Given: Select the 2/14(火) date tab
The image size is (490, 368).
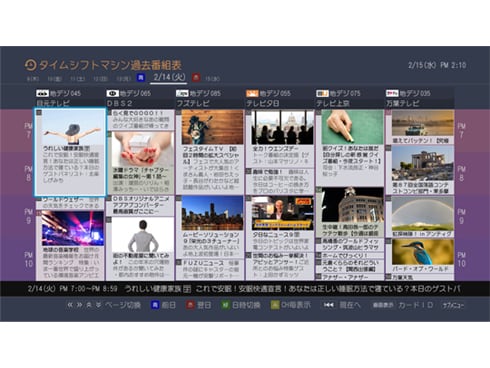Looking at the screenshot, I should (169, 77).
